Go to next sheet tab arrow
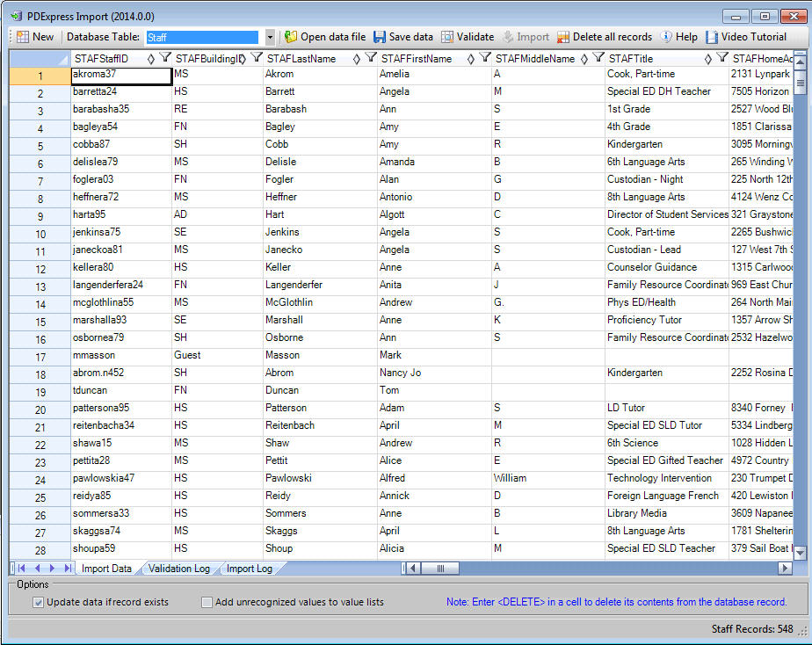The width and height of the screenshot is (812, 645). coord(52,569)
